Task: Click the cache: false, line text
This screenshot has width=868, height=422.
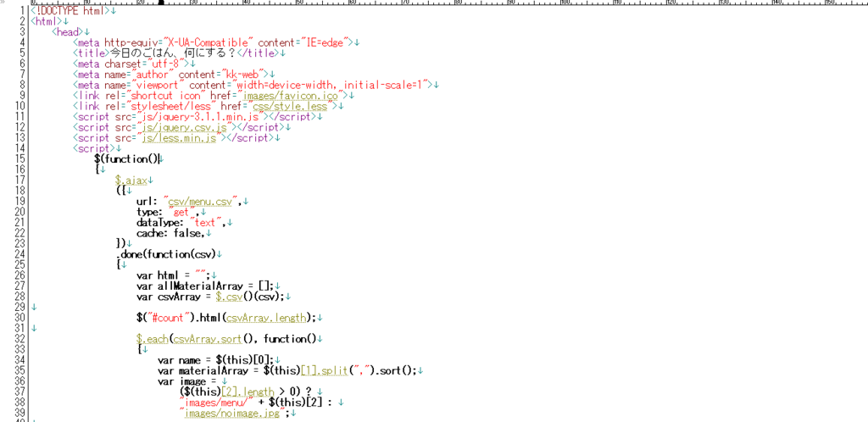Action: point(170,232)
